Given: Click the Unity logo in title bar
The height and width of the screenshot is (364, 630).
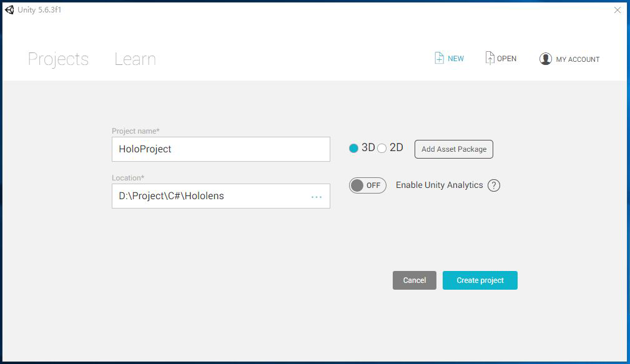Looking at the screenshot, I should click(x=9, y=9).
